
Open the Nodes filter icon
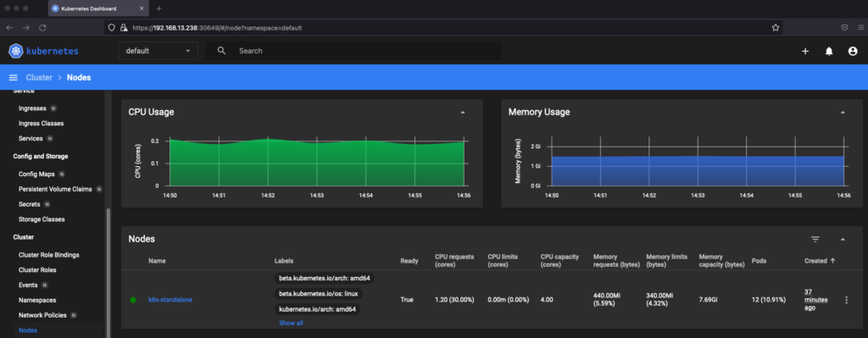point(815,239)
